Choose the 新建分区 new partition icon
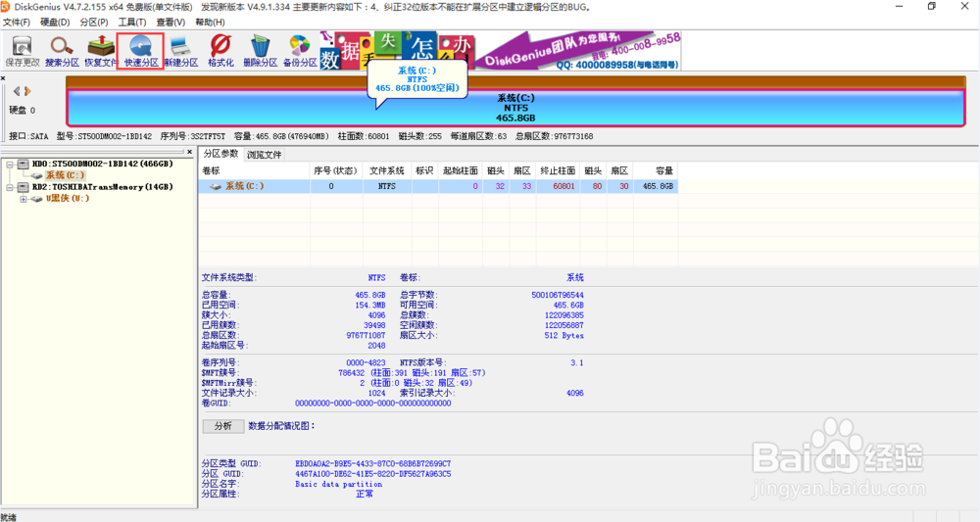Viewport: 980px width, 522px height. (x=181, y=51)
